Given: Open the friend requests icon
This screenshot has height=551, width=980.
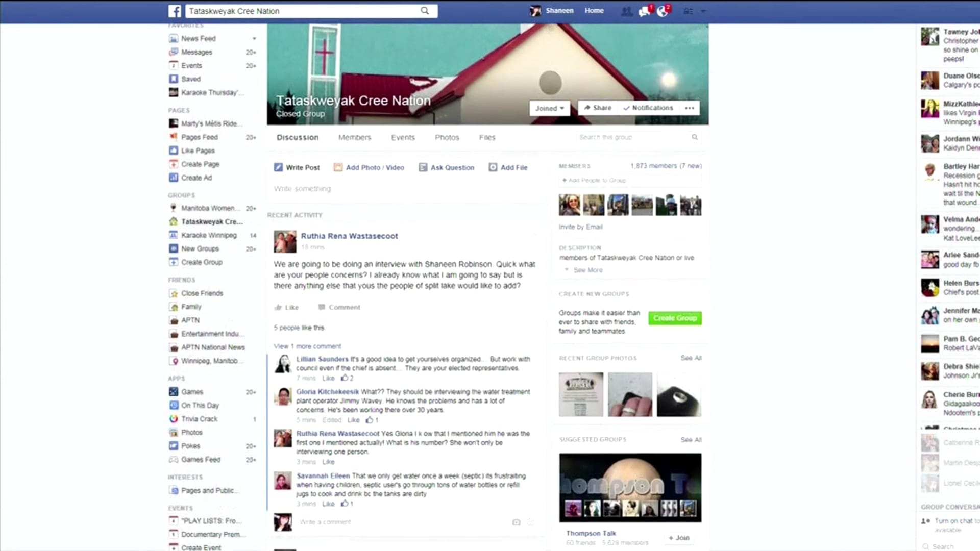Looking at the screenshot, I should [x=626, y=11].
